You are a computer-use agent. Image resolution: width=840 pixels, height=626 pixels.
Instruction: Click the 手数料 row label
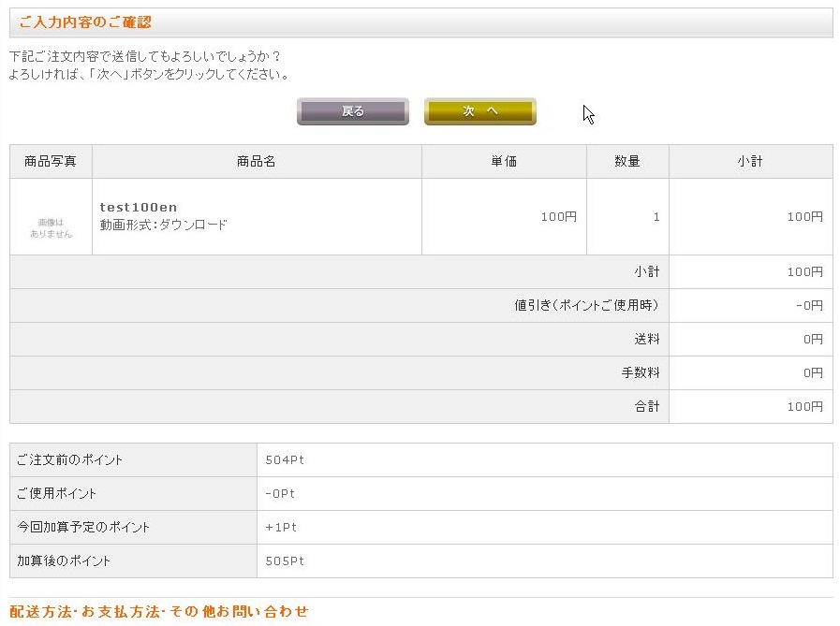pyautogui.click(x=641, y=373)
